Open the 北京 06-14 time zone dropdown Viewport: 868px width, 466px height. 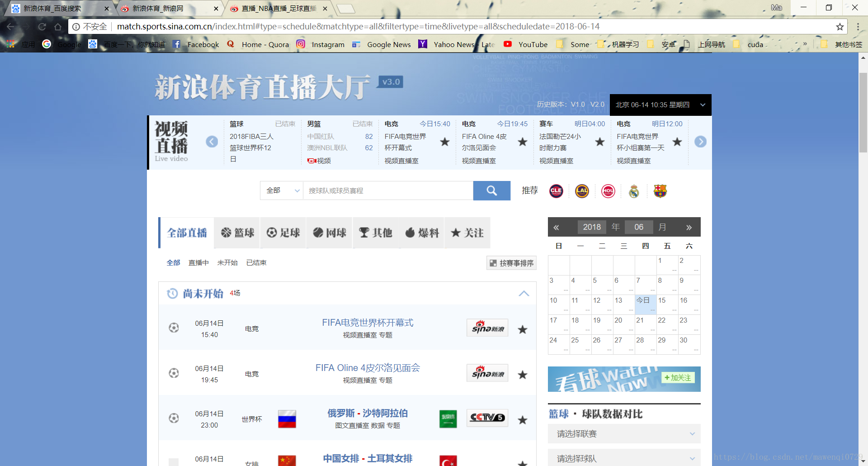(660, 105)
